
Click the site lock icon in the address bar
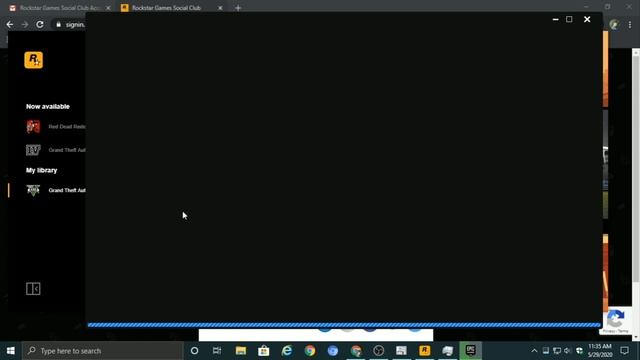coord(58,24)
